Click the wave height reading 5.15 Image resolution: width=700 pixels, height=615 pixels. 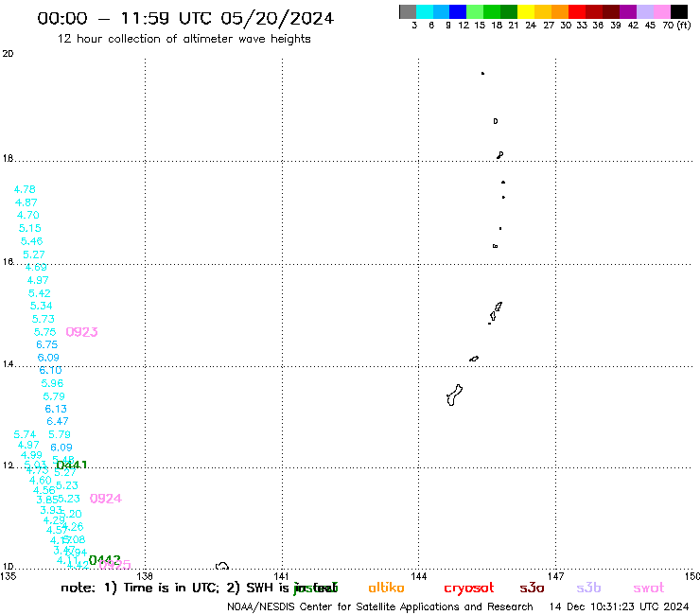tap(30, 228)
